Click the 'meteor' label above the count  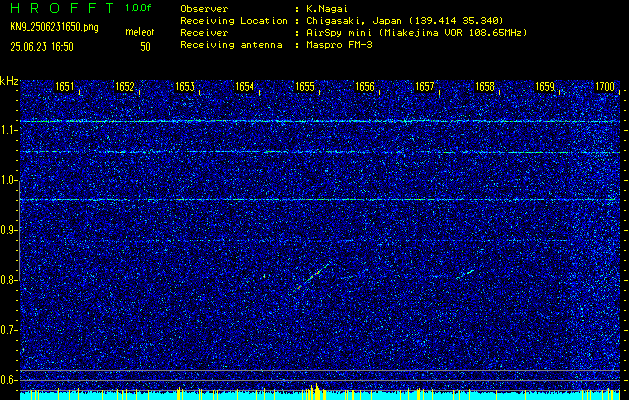tap(140, 32)
